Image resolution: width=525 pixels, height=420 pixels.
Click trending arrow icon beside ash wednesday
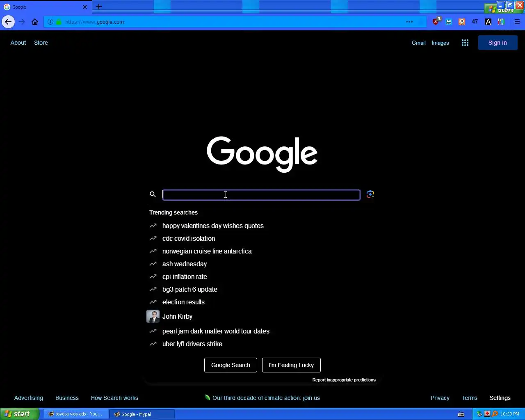click(x=153, y=264)
